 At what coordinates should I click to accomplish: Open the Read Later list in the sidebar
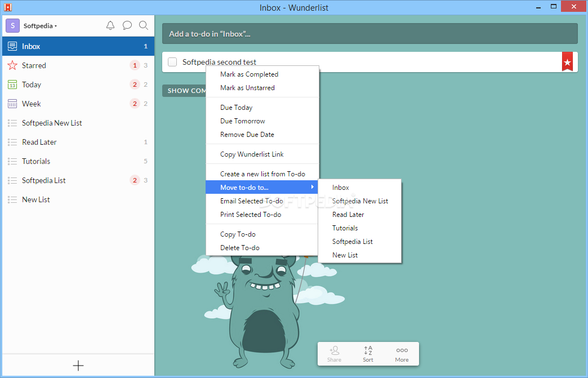pos(78,142)
